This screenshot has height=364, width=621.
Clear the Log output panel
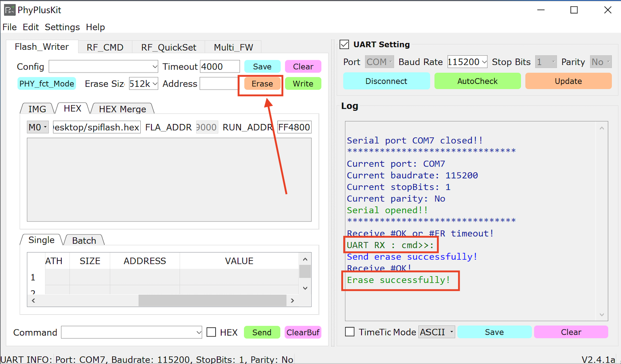pyautogui.click(x=571, y=332)
